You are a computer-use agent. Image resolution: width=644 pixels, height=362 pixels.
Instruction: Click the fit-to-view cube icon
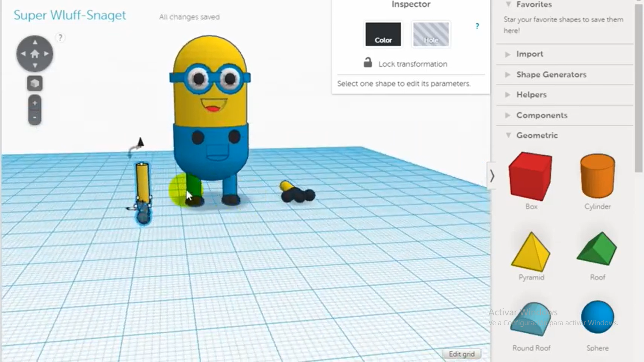coord(35,84)
